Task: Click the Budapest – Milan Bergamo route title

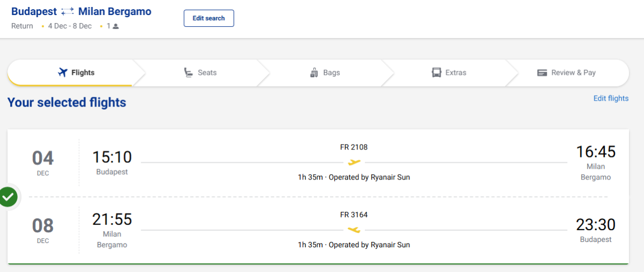Action: tap(81, 11)
